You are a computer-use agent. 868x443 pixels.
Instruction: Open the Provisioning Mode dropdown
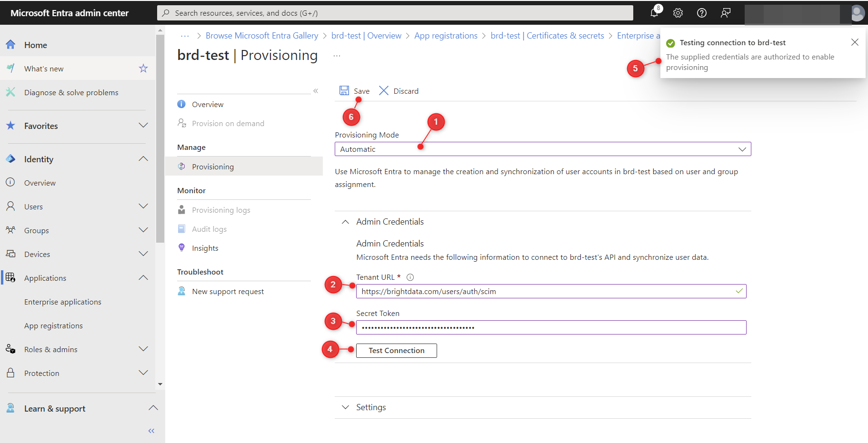543,149
